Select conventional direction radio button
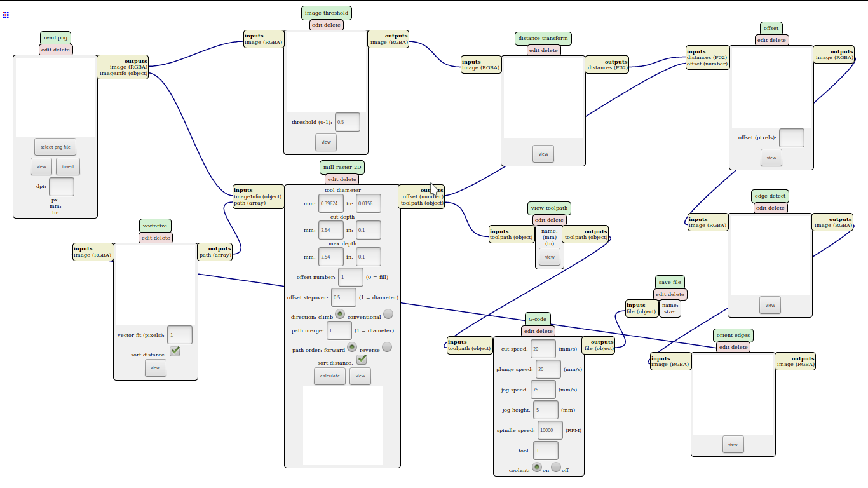 click(x=388, y=314)
